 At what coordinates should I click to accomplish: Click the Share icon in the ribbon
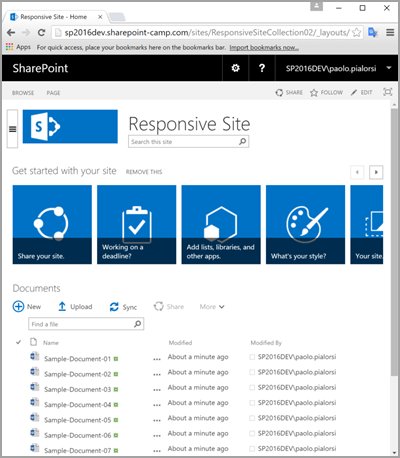[279, 92]
